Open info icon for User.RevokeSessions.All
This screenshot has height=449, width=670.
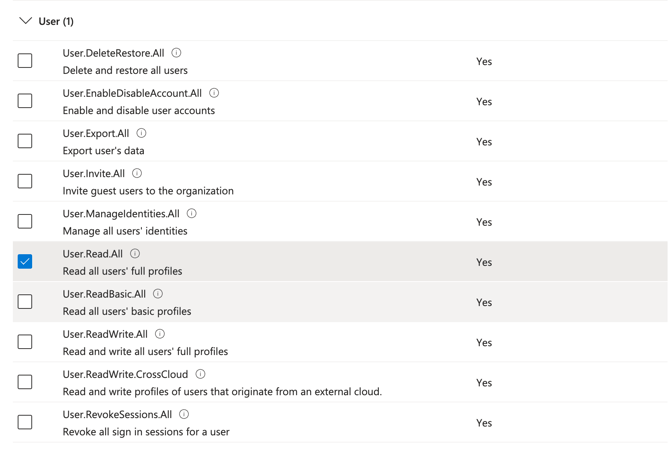[184, 414]
